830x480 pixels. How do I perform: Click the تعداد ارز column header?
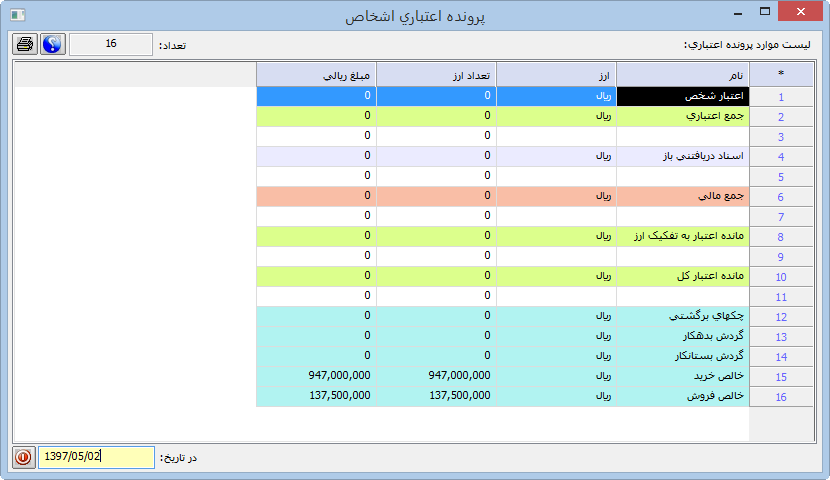point(436,75)
